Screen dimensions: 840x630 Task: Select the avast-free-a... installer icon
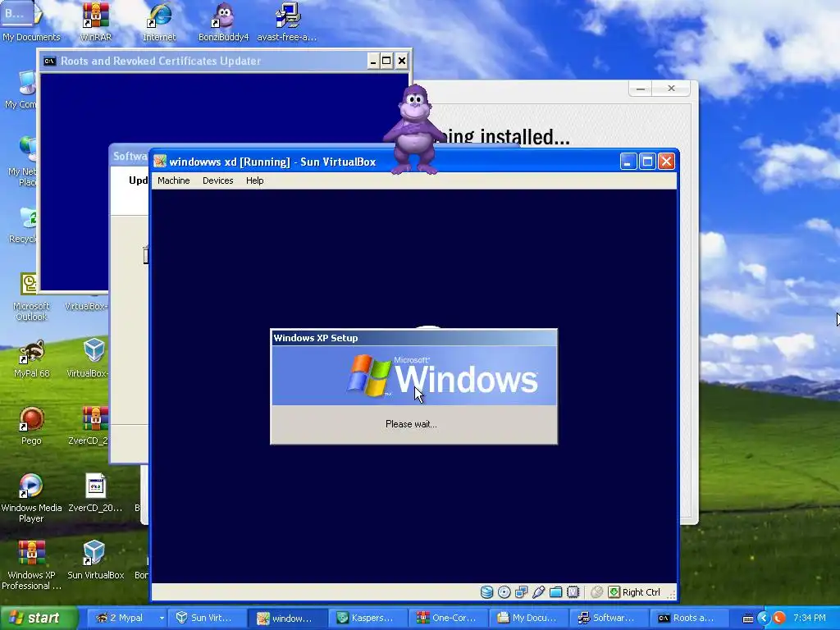[286, 21]
